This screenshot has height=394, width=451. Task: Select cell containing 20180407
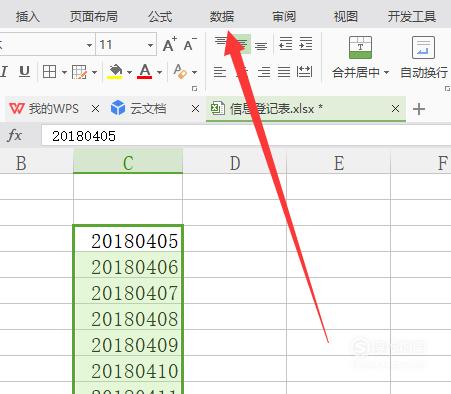click(128, 291)
